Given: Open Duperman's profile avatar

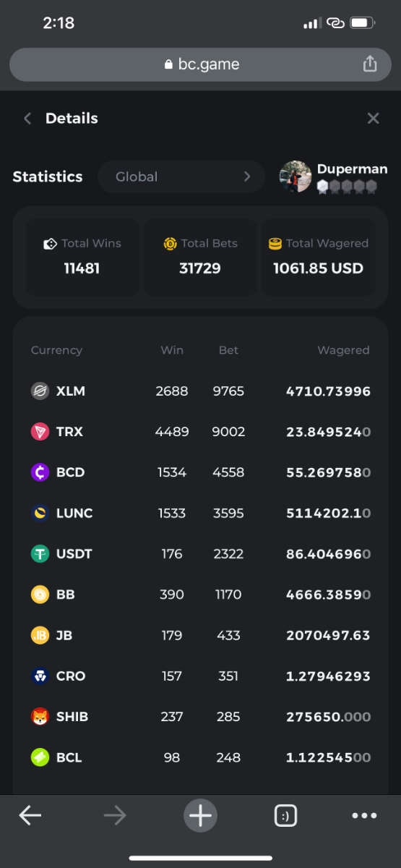Looking at the screenshot, I should pos(296,176).
